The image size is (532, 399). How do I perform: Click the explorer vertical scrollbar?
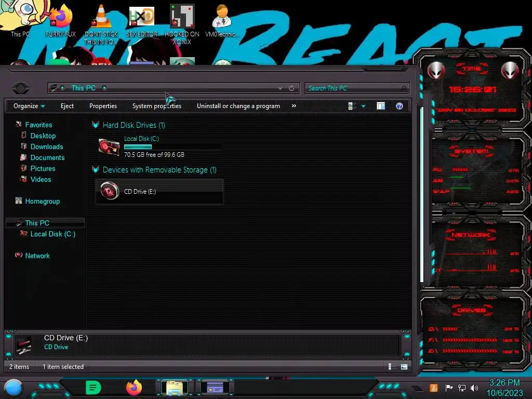point(422,194)
